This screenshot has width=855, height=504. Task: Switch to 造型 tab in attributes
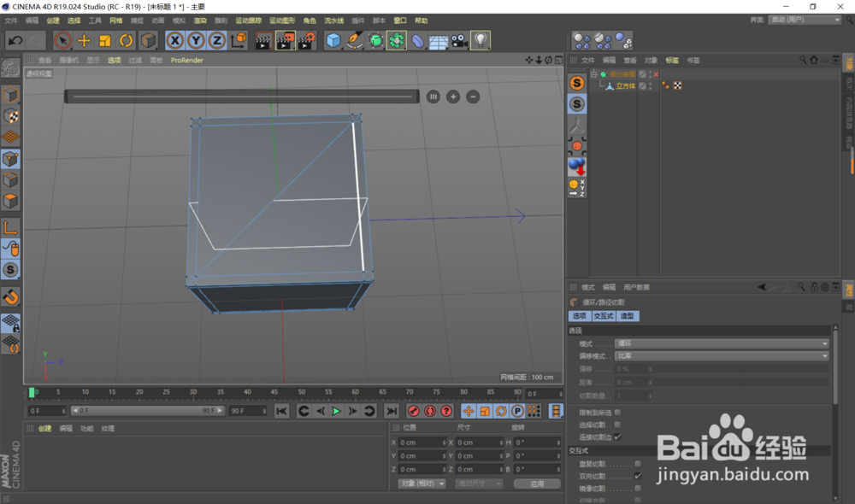click(x=628, y=316)
